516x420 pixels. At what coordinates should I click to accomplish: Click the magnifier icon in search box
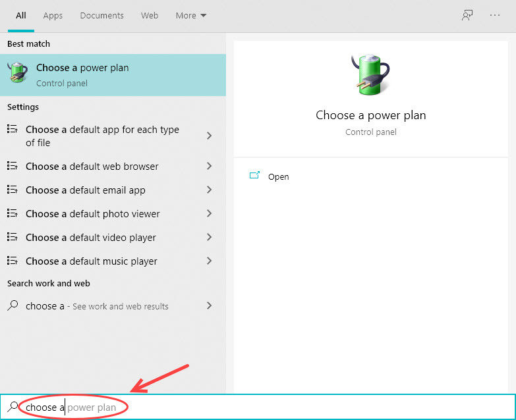click(13, 407)
